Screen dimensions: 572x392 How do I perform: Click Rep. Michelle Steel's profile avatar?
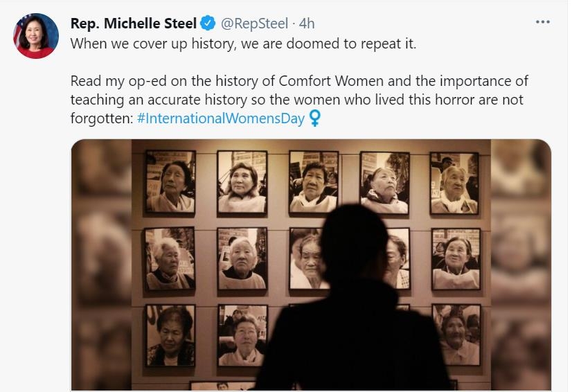coord(36,36)
